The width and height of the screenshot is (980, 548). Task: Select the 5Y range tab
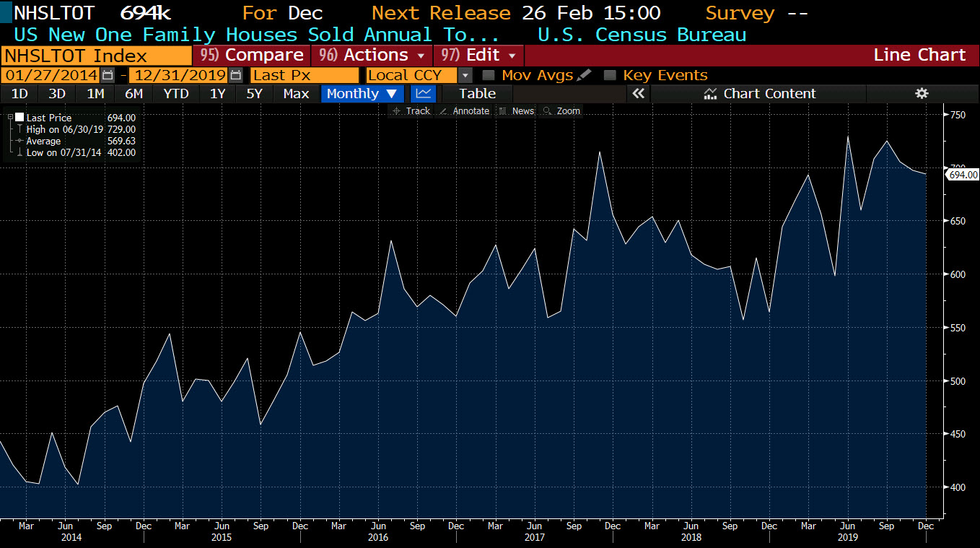pyautogui.click(x=254, y=93)
